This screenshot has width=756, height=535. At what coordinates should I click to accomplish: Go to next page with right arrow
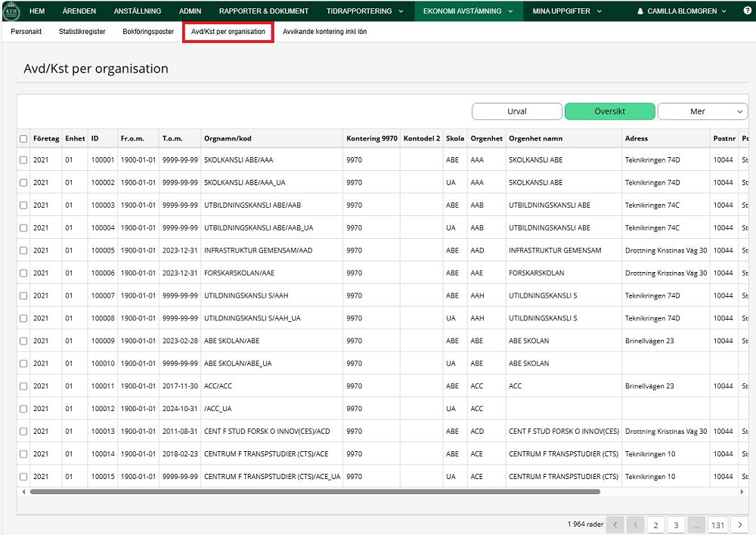point(739,525)
